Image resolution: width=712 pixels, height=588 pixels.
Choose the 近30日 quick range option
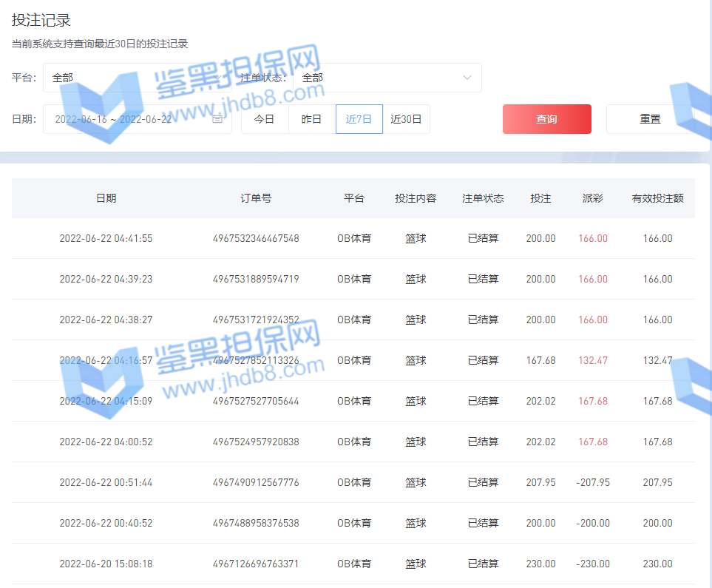coord(406,119)
